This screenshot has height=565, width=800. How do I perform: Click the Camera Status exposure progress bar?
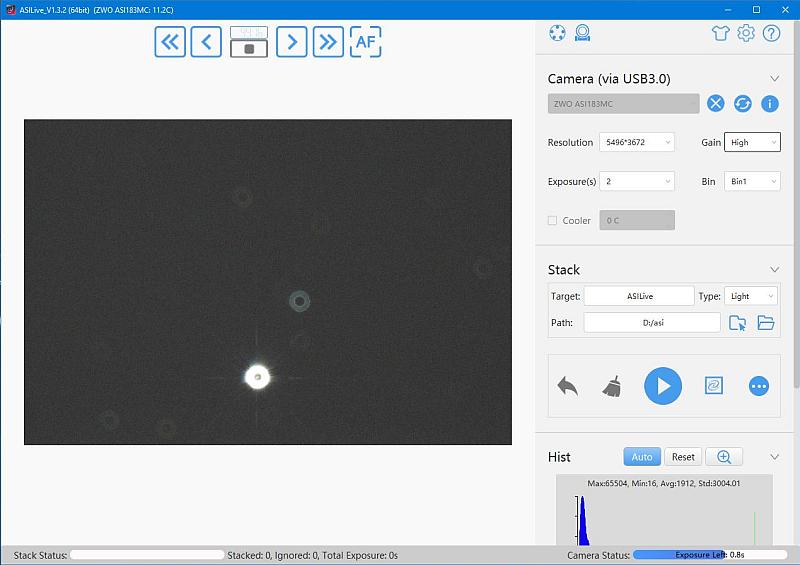[710, 555]
